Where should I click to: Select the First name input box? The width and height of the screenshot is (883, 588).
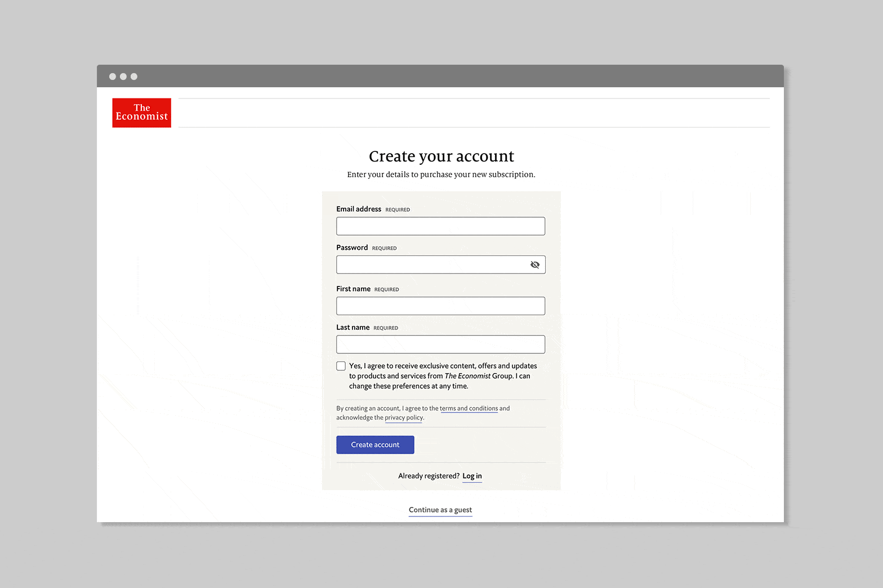[x=440, y=306]
